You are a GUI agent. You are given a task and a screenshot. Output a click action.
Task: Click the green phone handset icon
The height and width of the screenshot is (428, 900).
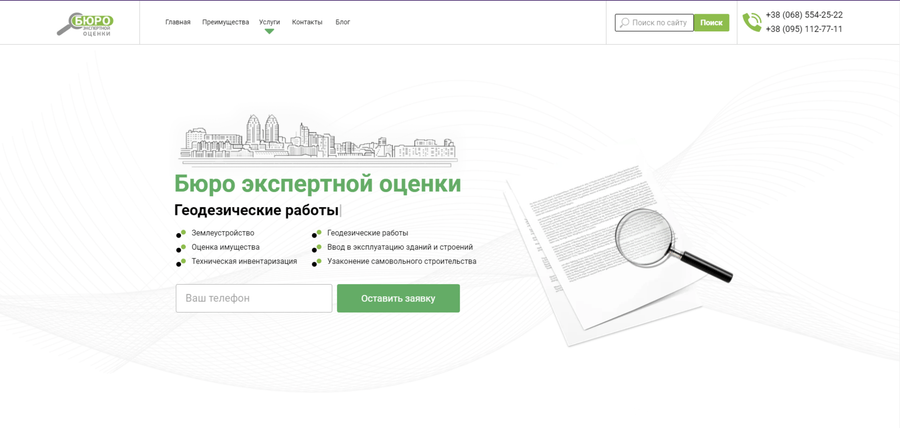click(751, 22)
